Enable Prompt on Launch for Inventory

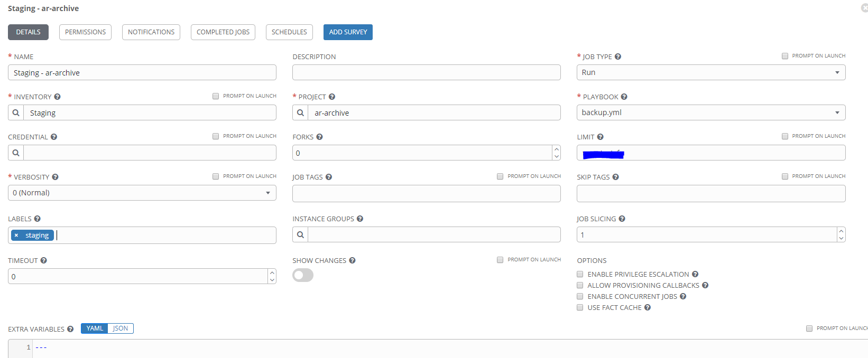(216, 96)
